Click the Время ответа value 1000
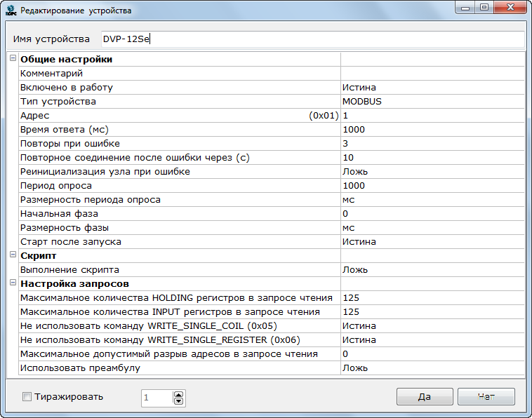 coord(432,130)
